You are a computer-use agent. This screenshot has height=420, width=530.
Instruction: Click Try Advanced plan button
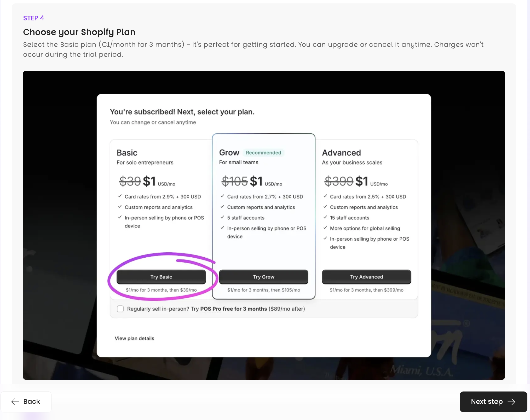366,277
